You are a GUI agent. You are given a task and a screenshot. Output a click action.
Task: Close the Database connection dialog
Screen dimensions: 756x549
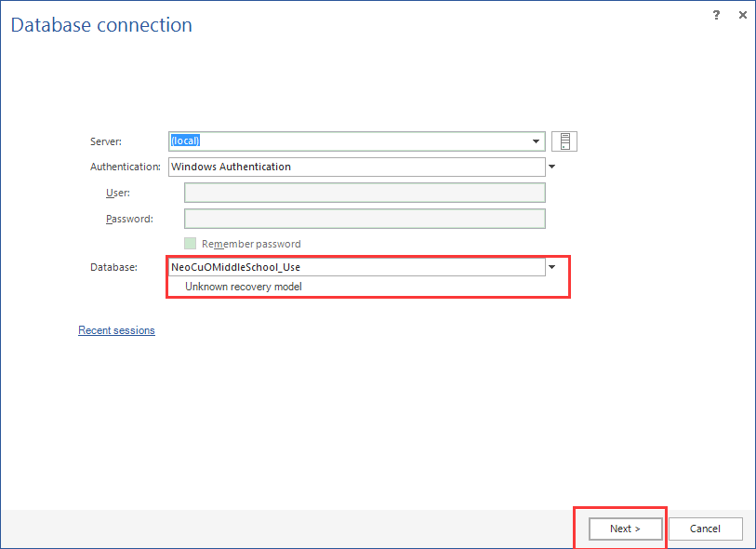click(x=742, y=15)
